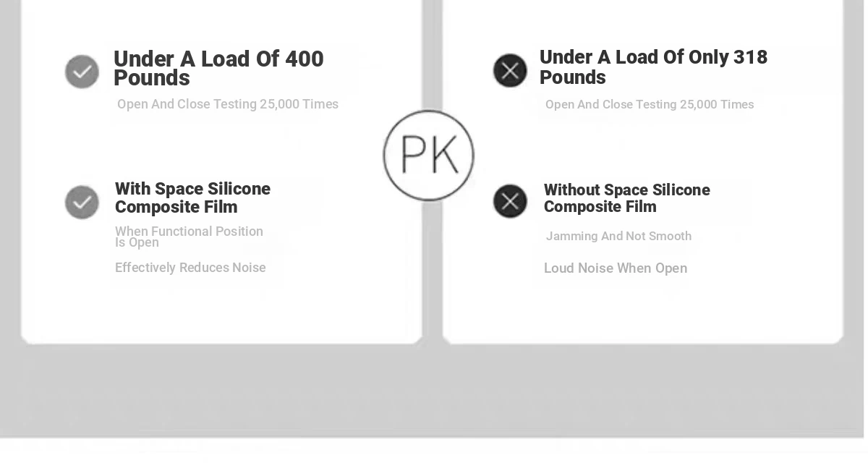
Task: Click the "Effectively Reduces Noise" line
Action: pyautogui.click(x=190, y=268)
